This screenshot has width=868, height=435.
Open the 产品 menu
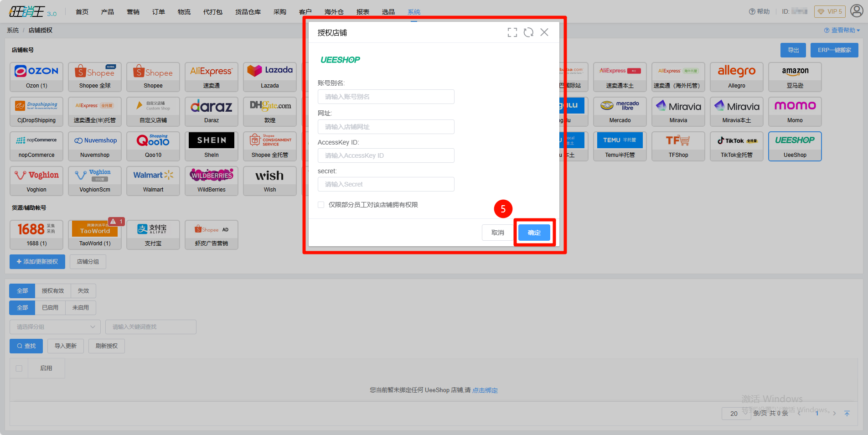[108, 12]
